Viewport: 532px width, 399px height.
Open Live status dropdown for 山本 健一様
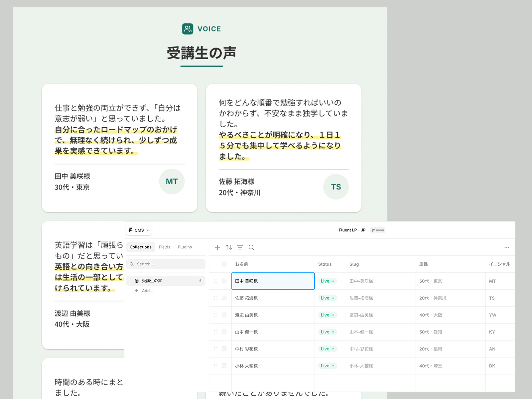328,332
